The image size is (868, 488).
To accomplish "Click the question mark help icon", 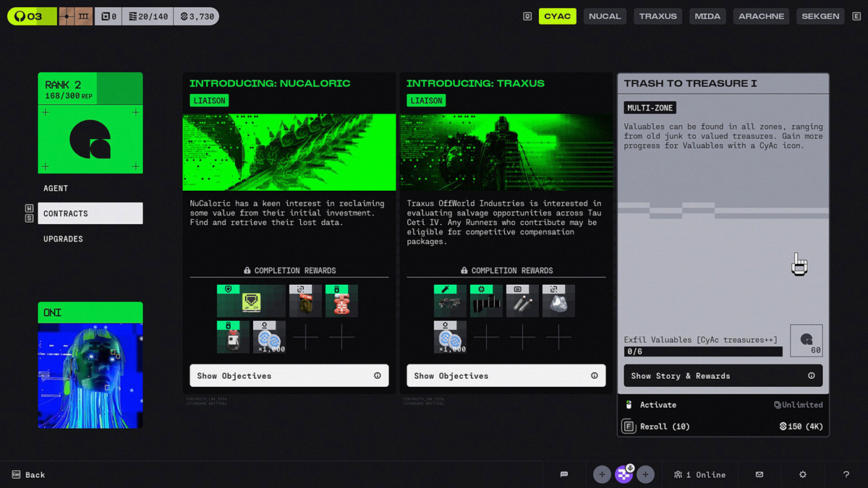I will (846, 475).
